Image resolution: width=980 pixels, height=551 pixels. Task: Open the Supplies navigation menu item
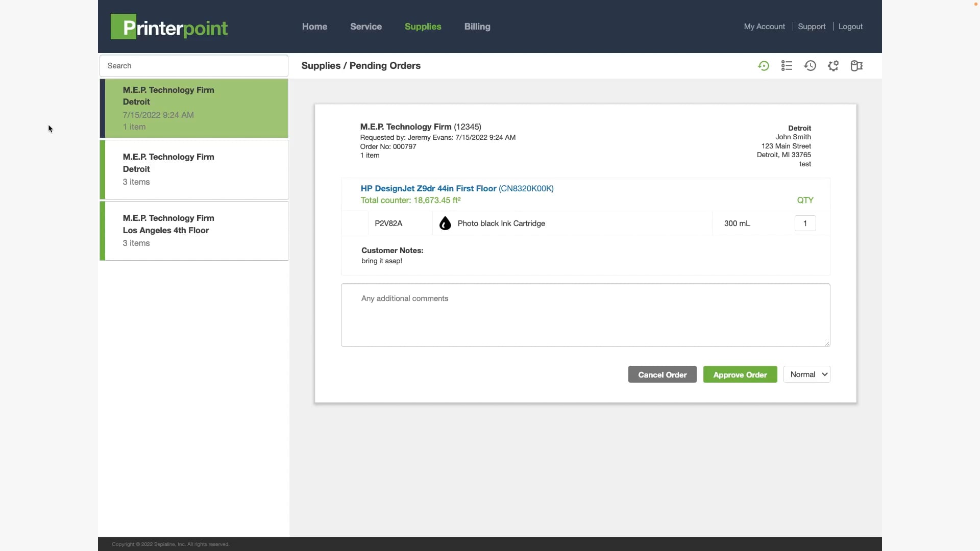tap(423, 26)
